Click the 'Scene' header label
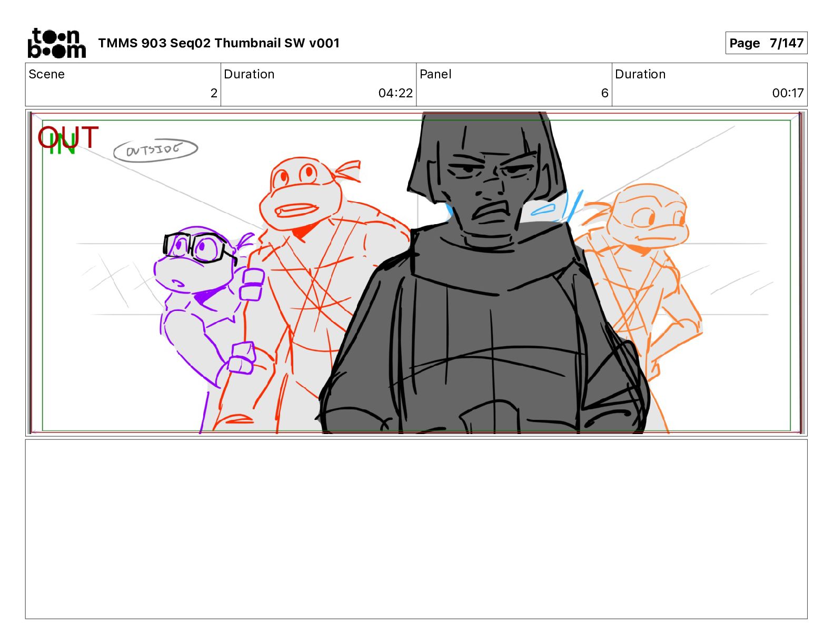This screenshot has height=644, width=834. pyautogui.click(x=46, y=74)
